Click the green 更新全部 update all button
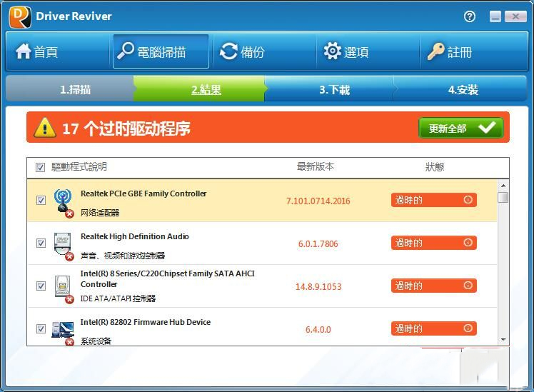Viewport: 534px width, 392px height. pyautogui.click(x=460, y=129)
